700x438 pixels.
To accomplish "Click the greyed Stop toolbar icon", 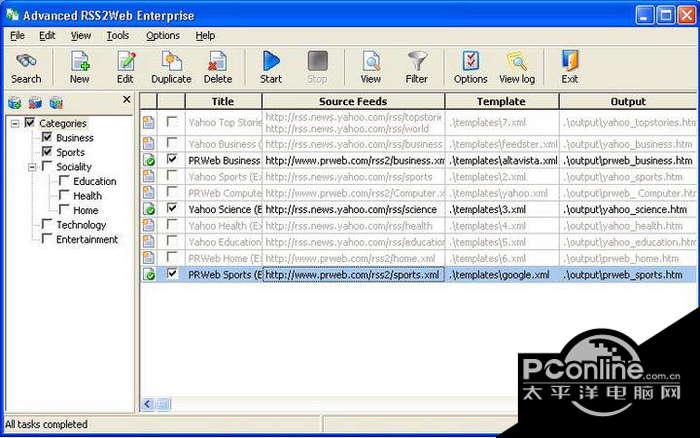I will (317, 61).
